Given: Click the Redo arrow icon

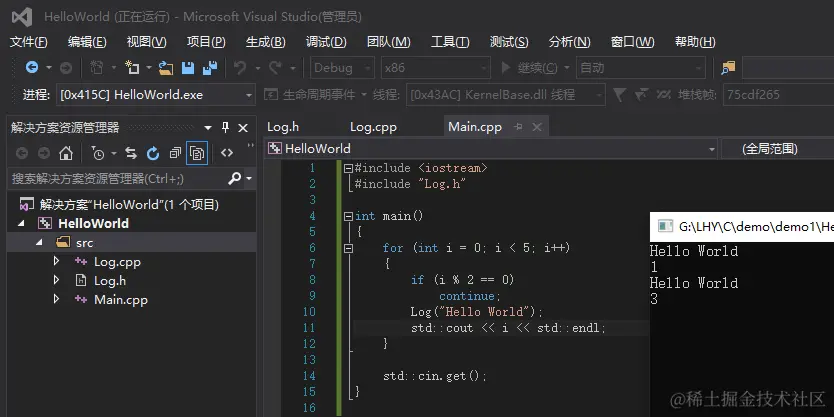Looking at the screenshot, I should pos(275,68).
